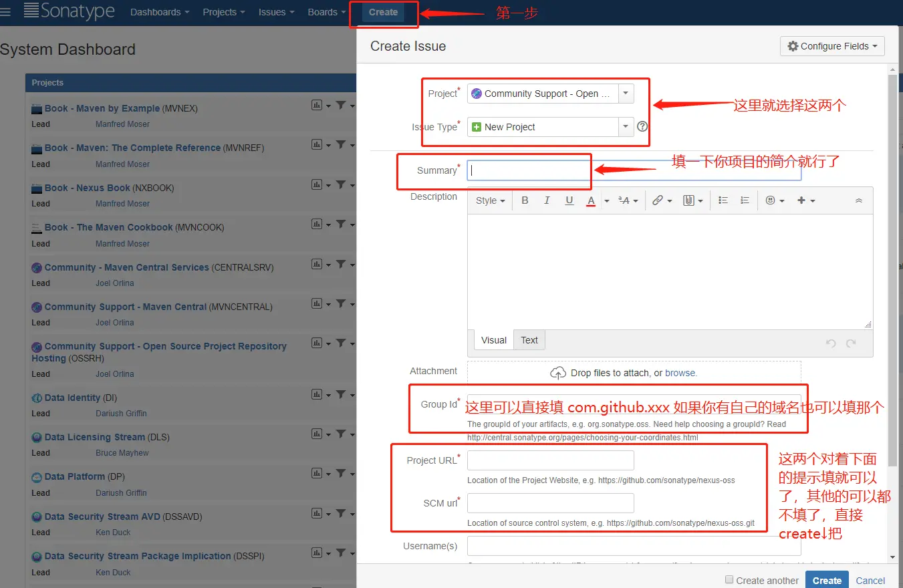This screenshot has height=588, width=903.
Task: Click lead name Bruce Mayhew
Action: pos(122,453)
